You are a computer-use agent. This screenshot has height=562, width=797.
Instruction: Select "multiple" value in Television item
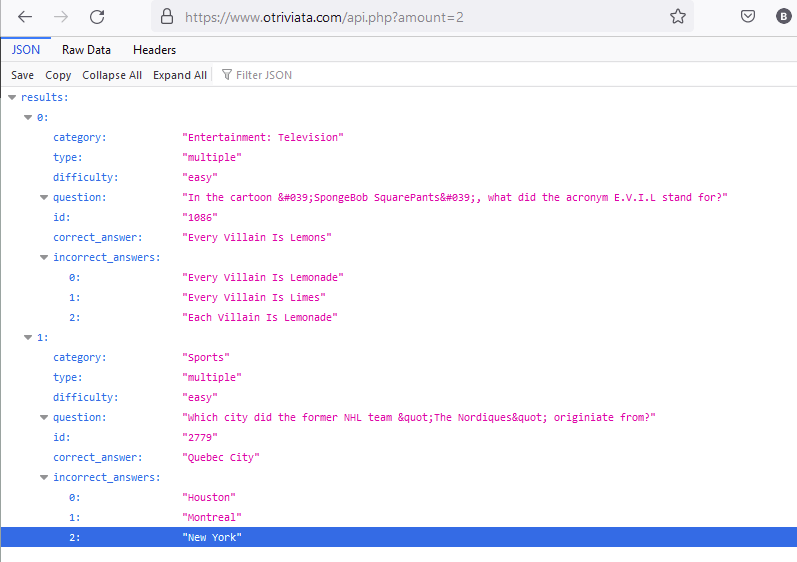[x=212, y=157]
